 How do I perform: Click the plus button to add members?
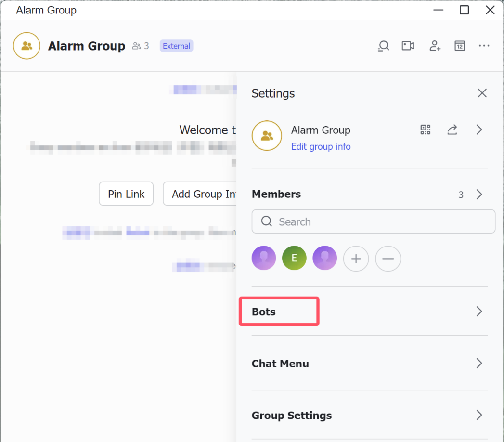(x=356, y=259)
